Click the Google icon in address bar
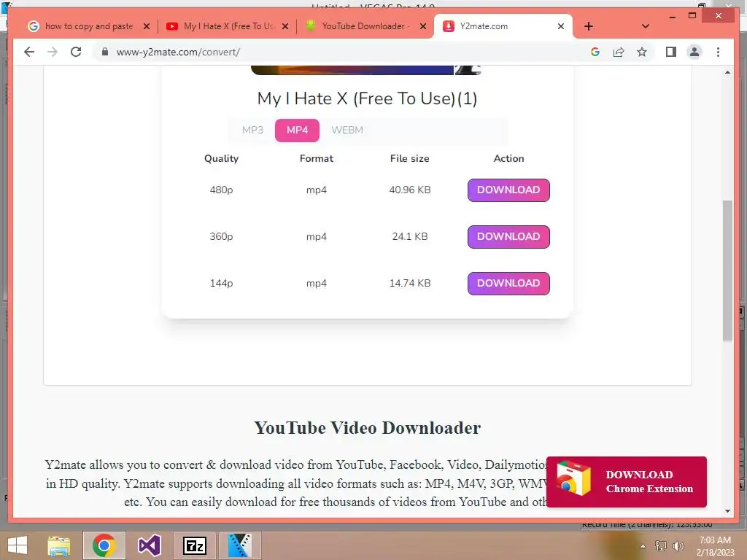747x560 pixels. point(595,52)
